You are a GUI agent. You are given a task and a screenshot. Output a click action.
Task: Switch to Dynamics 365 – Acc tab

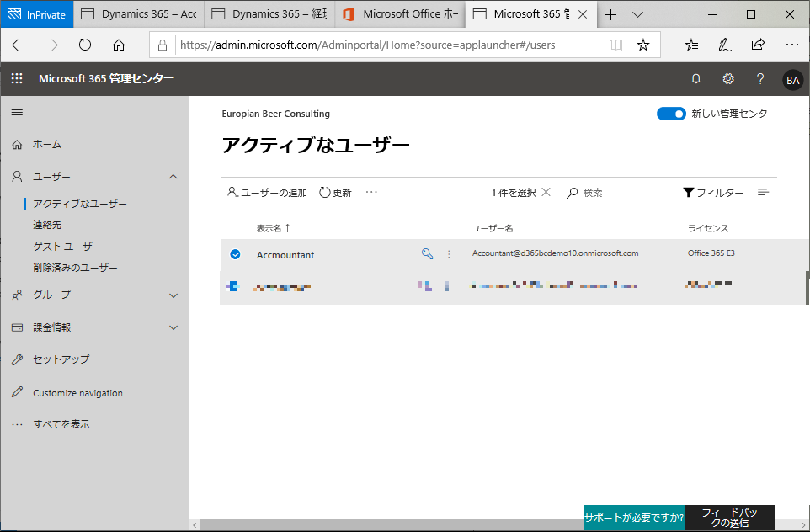pos(139,14)
